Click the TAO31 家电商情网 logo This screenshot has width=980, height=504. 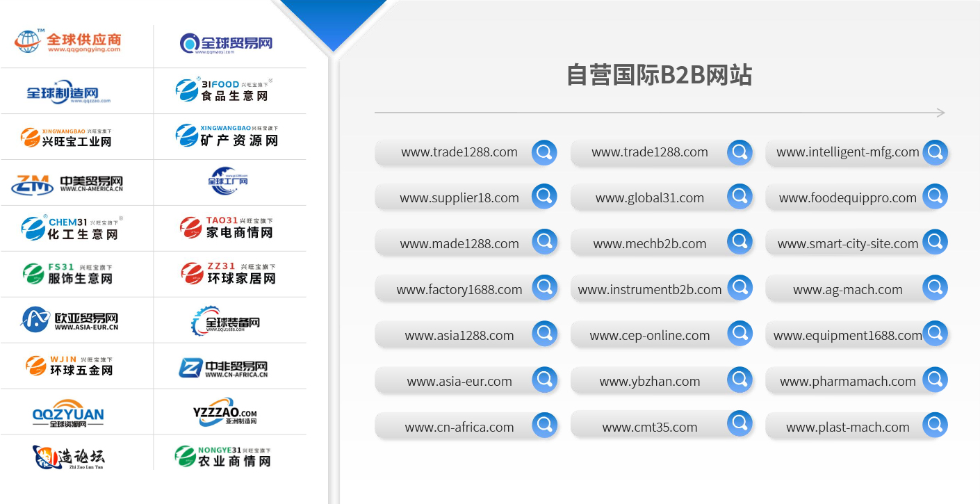[226, 227]
